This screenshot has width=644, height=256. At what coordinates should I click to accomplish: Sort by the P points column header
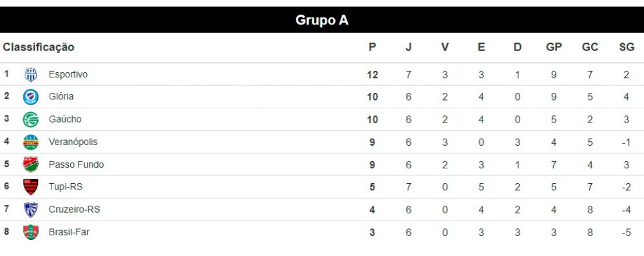coord(372,47)
